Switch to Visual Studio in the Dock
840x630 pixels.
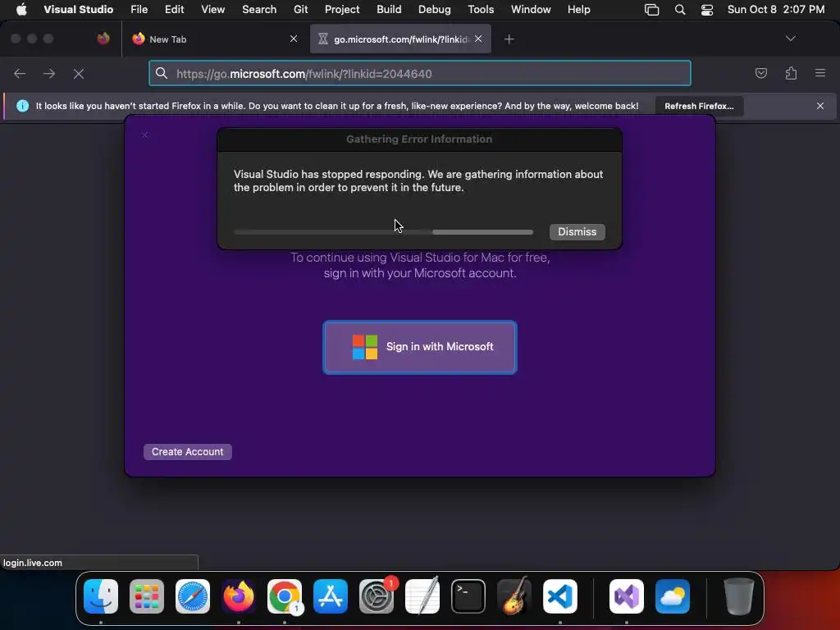626,596
